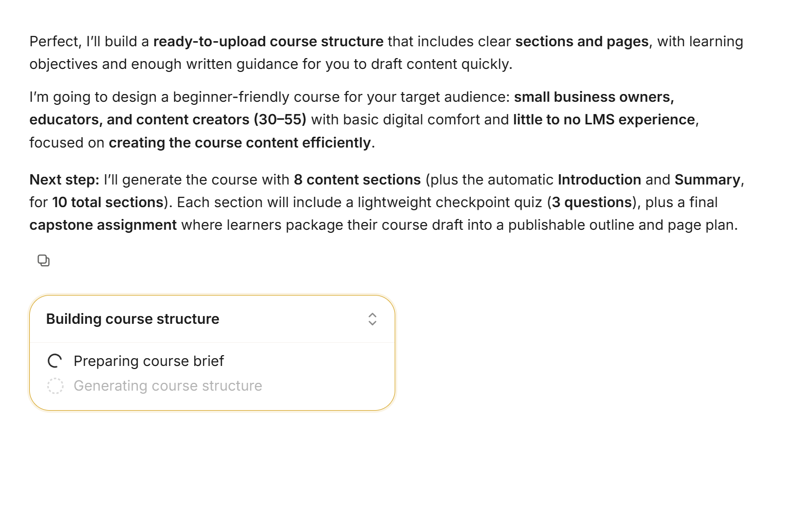Click the bold "small business owners," text
812x515 pixels.
594,97
